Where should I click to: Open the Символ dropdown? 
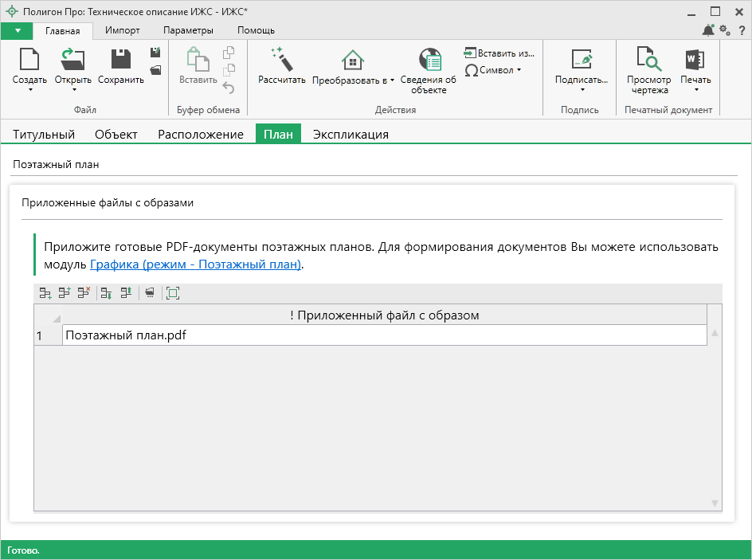(493, 70)
